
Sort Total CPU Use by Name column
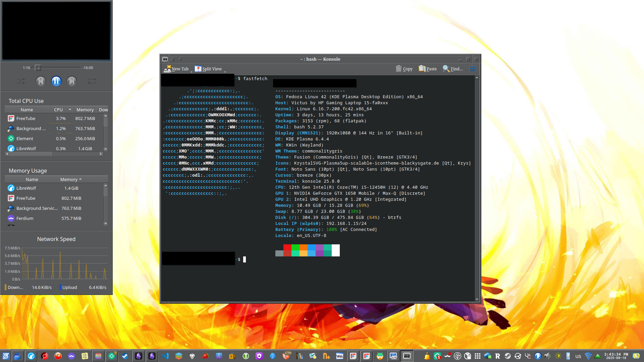pyautogui.click(x=27, y=110)
